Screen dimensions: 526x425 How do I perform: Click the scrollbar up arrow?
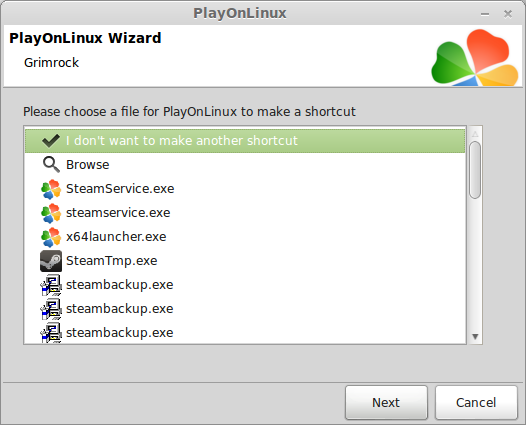pyautogui.click(x=475, y=134)
